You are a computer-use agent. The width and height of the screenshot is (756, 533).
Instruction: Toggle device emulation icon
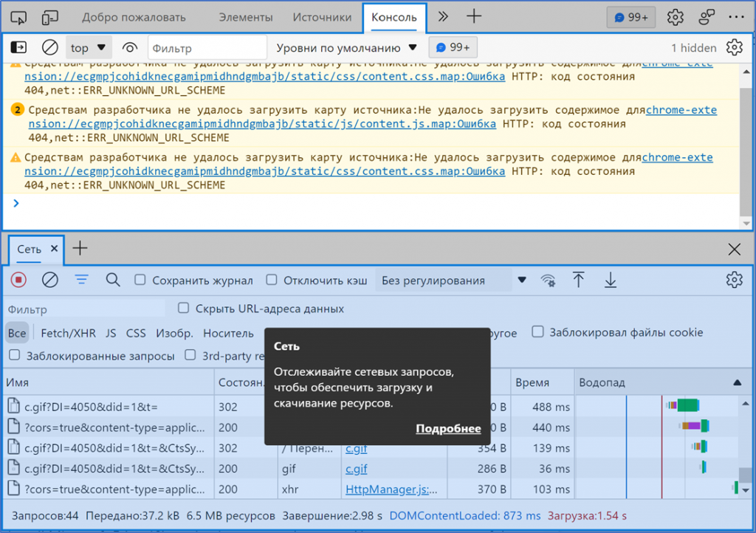(x=50, y=18)
